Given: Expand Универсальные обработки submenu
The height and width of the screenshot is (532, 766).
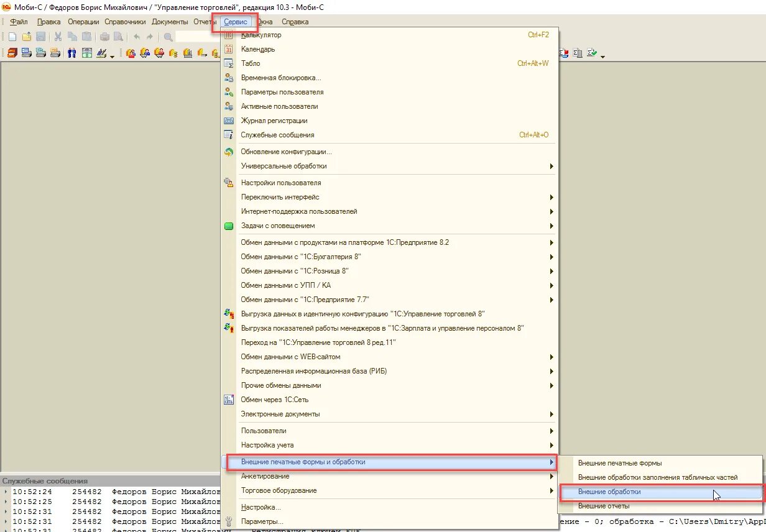Looking at the screenshot, I should point(390,166).
